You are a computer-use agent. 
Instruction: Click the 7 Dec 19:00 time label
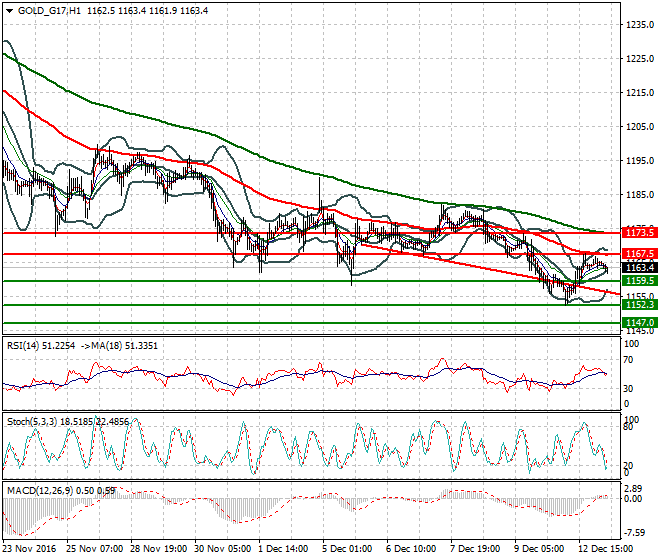coord(475,549)
